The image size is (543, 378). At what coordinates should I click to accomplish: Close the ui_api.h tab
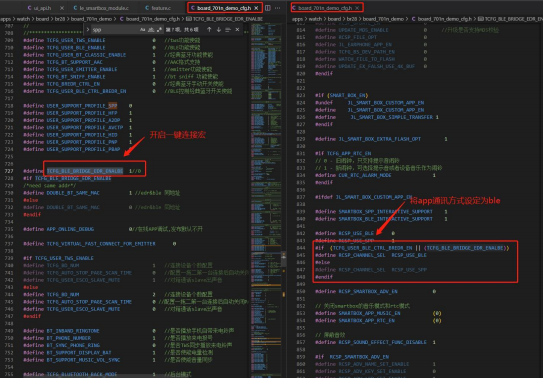62,8
